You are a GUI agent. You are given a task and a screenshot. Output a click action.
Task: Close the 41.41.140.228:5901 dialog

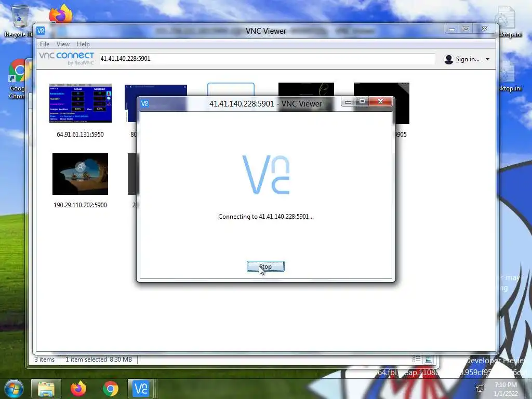380,101
